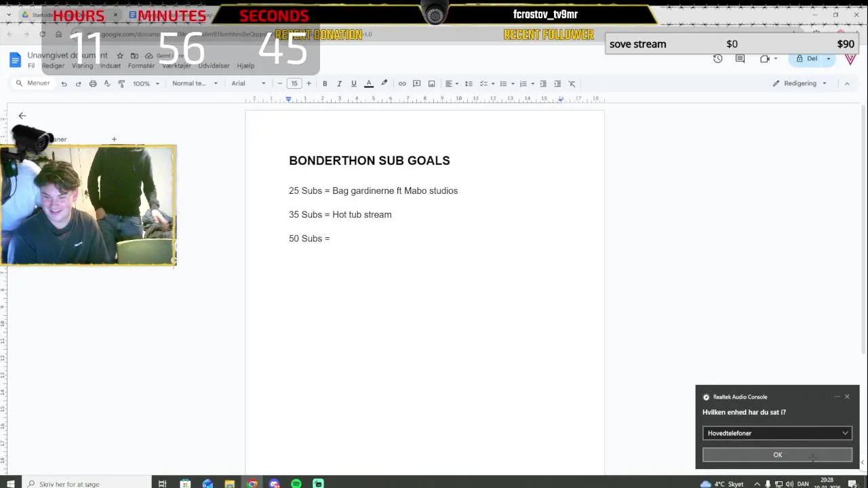Open version history clock icon
Image resolution: width=868 pixels, height=488 pixels.
pyautogui.click(x=717, y=59)
